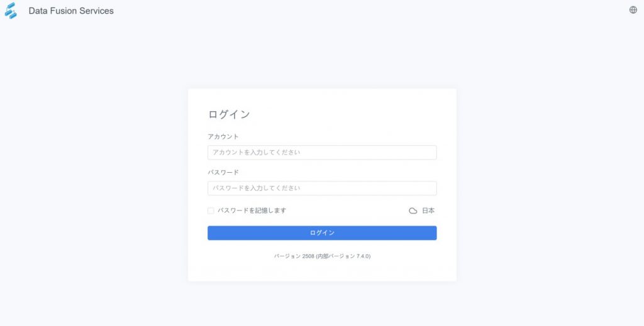Click the word Data in the header
Image resolution: width=644 pixels, height=326 pixels.
(x=38, y=11)
